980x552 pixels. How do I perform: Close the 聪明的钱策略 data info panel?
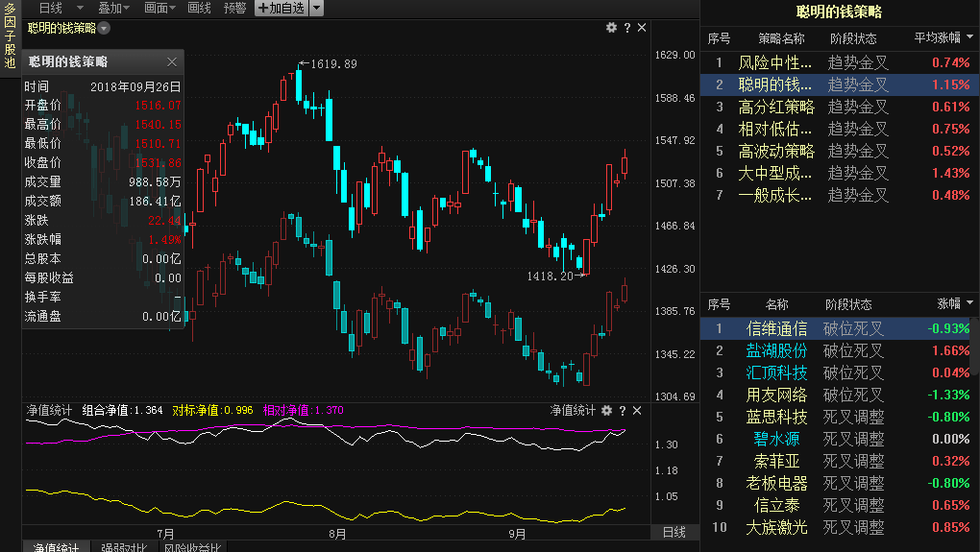[x=172, y=61]
